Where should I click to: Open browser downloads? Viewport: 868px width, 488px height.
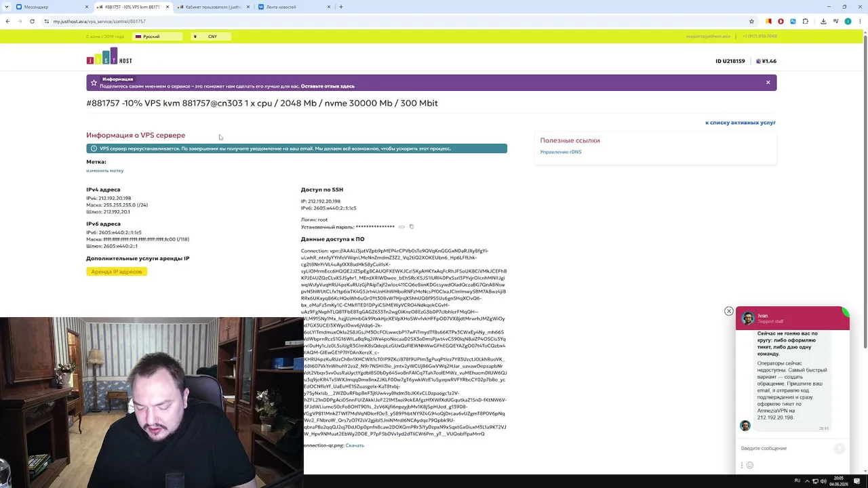823,21
